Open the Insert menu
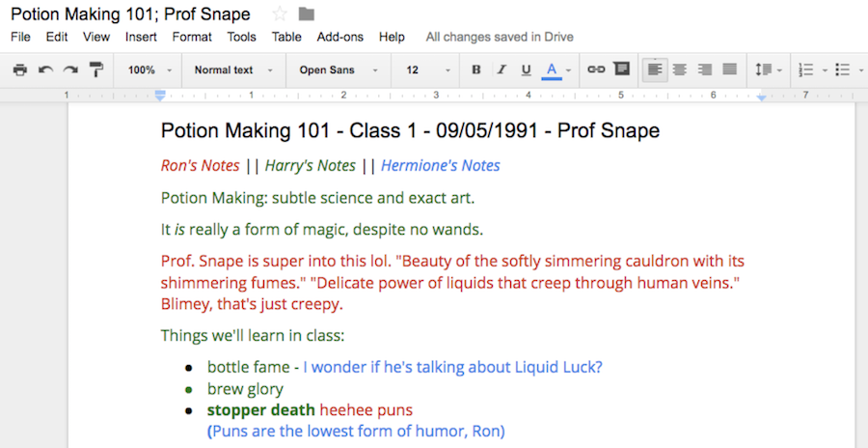The width and height of the screenshot is (868, 448). [141, 37]
